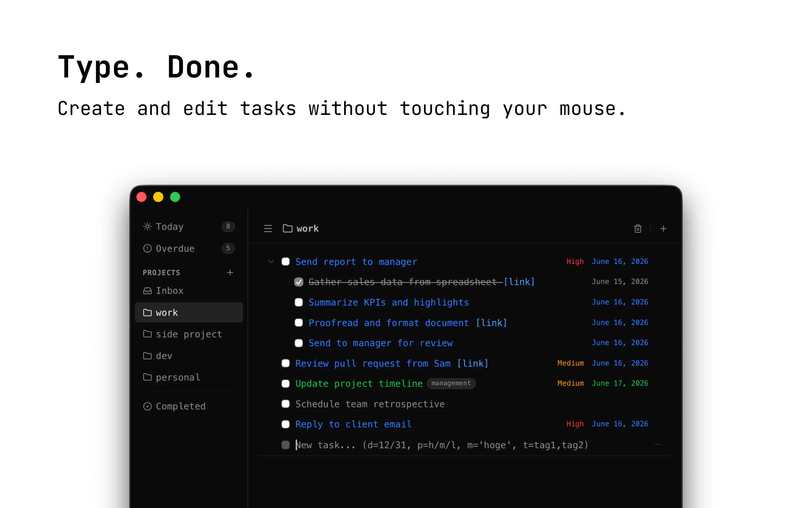Click the green maximize window button
Viewport: 812px width, 508px height.
pyautogui.click(x=175, y=197)
